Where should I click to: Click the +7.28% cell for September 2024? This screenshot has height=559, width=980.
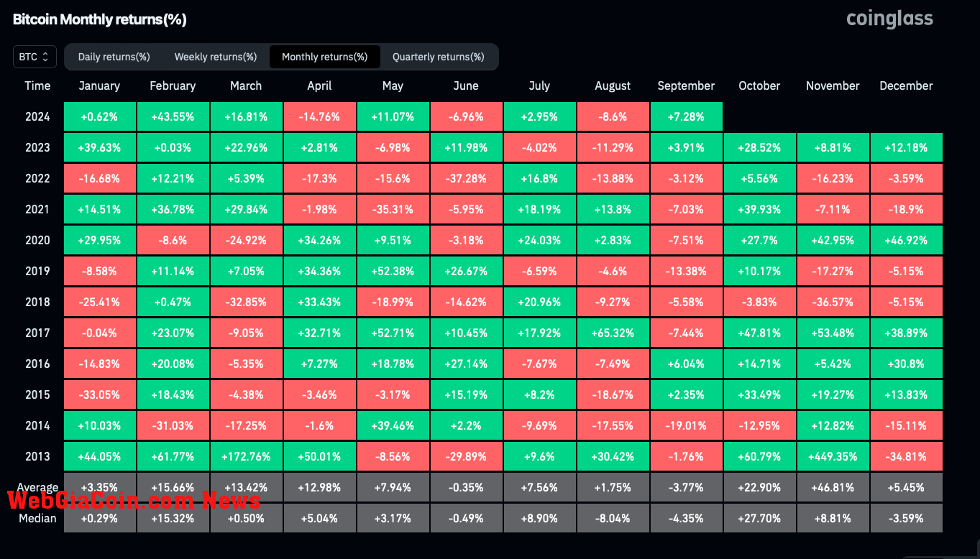(686, 116)
